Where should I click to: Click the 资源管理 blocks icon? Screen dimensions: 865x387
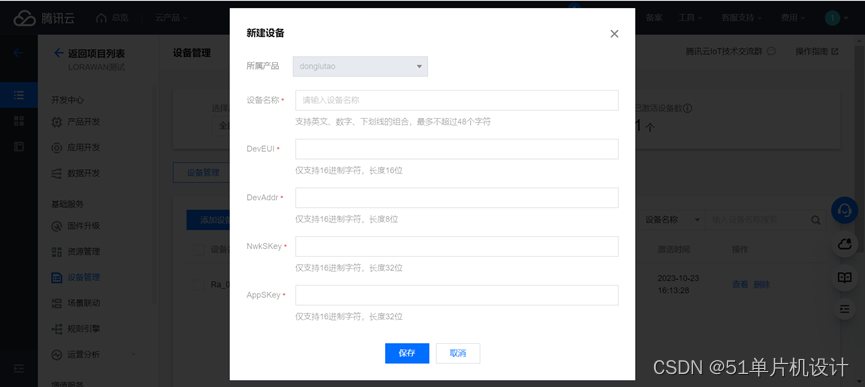(56, 251)
